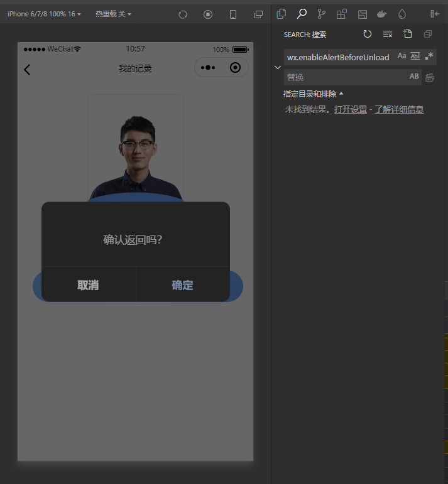Click the refresh simulator icon
The width and height of the screenshot is (448, 484).
[183, 14]
